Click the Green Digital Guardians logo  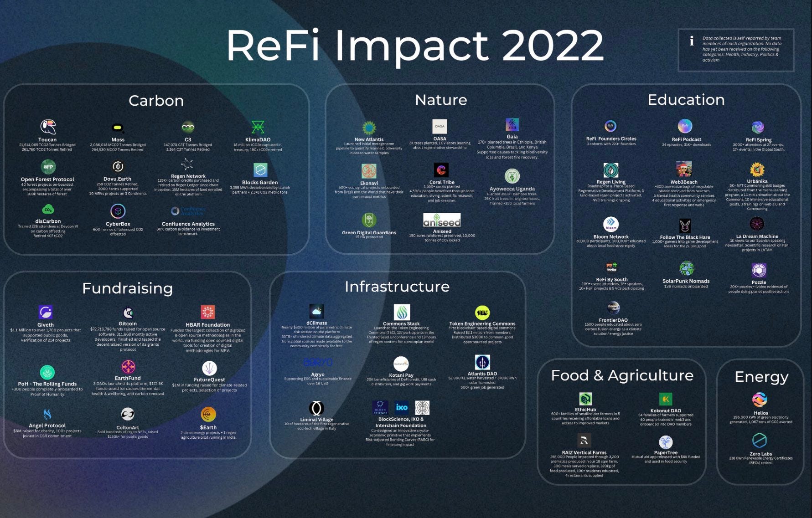pyautogui.click(x=369, y=221)
